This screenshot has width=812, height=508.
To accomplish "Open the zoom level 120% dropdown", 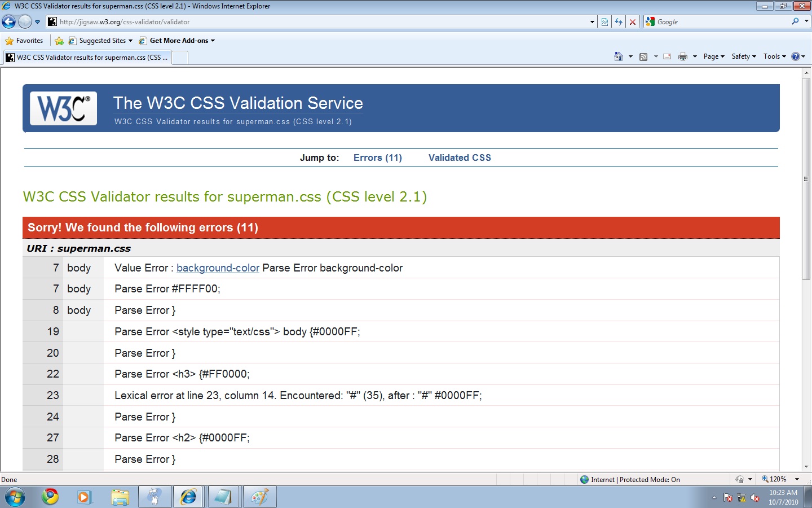I will pyautogui.click(x=781, y=479).
